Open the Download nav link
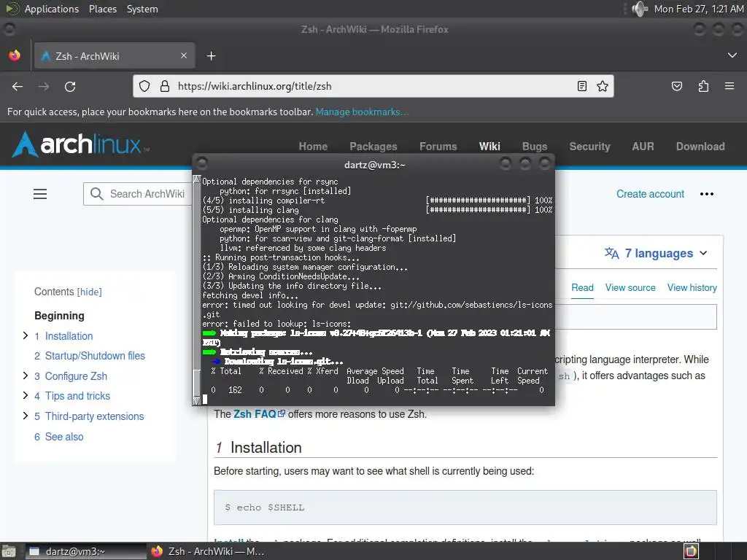747x560 pixels. [x=700, y=146]
